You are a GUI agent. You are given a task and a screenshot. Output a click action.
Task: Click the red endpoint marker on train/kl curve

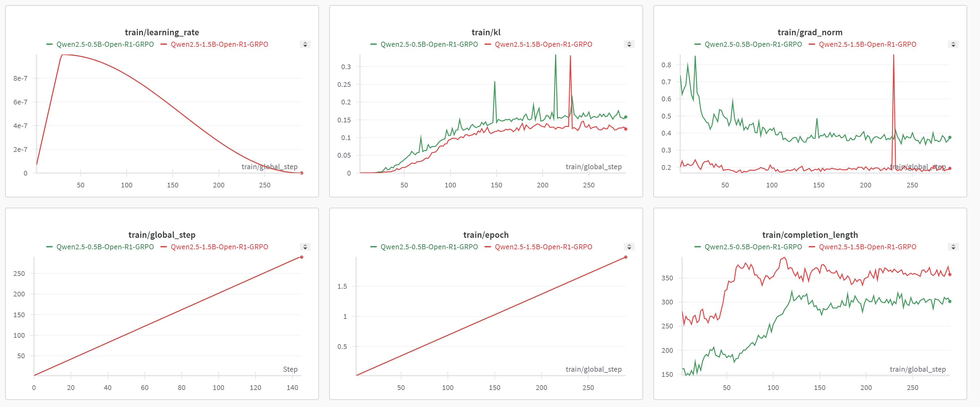point(626,129)
